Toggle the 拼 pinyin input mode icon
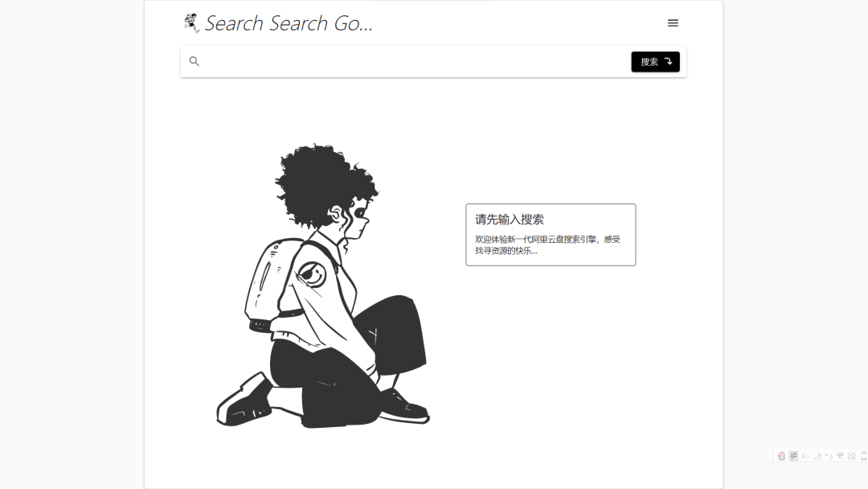This screenshot has height=489, width=868. [x=794, y=456]
